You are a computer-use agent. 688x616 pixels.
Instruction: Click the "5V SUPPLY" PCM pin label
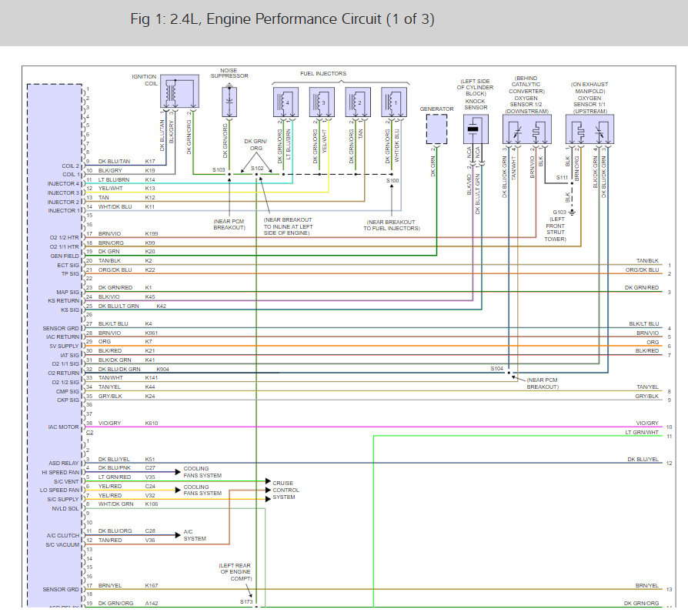click(x=64, y=346)
